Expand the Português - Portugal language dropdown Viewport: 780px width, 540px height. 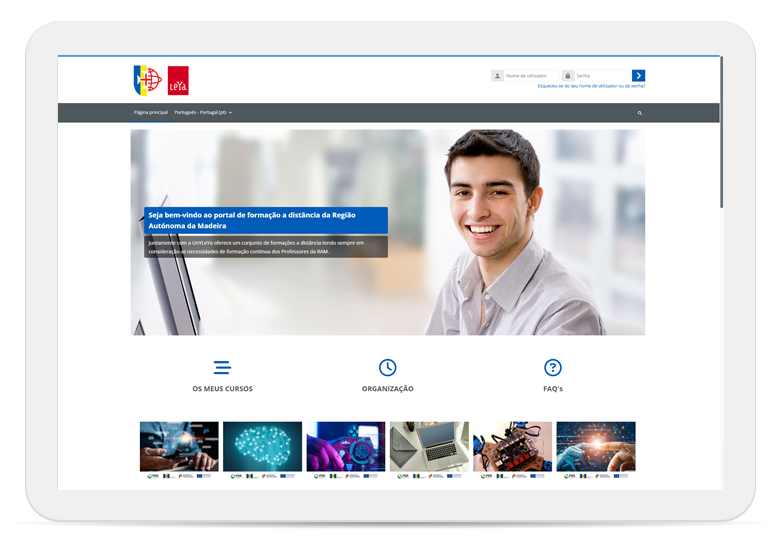coord(203,112)
